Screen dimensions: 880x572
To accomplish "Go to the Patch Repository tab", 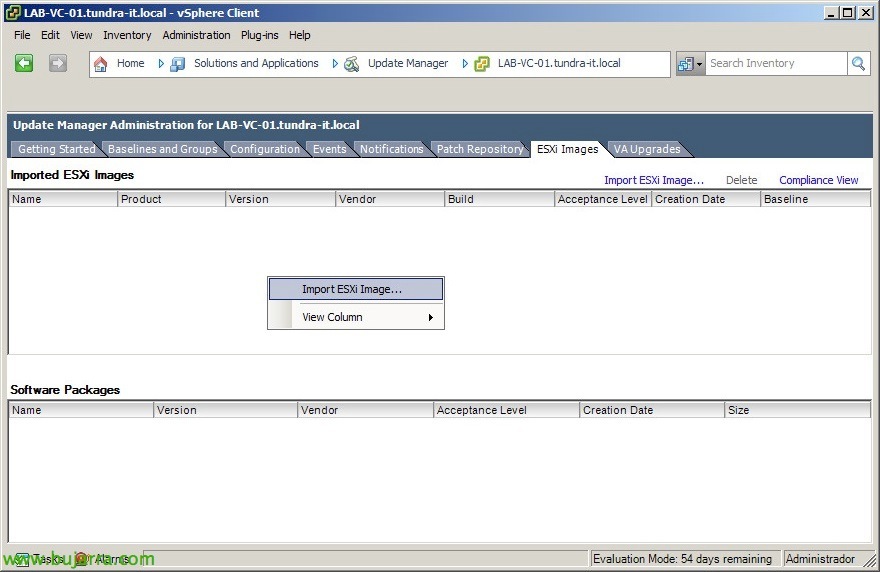I will click(x=480, y=149).
